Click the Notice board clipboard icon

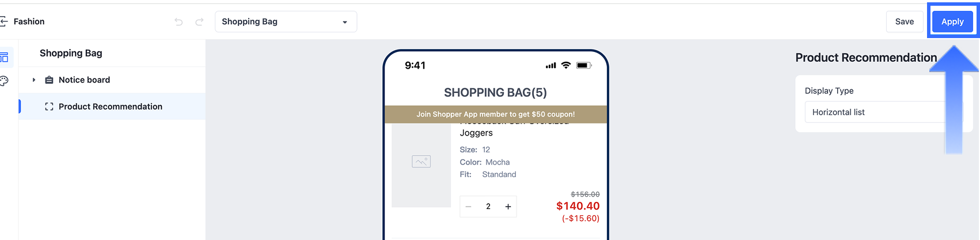pyautogui.click(x=49, y=80)
